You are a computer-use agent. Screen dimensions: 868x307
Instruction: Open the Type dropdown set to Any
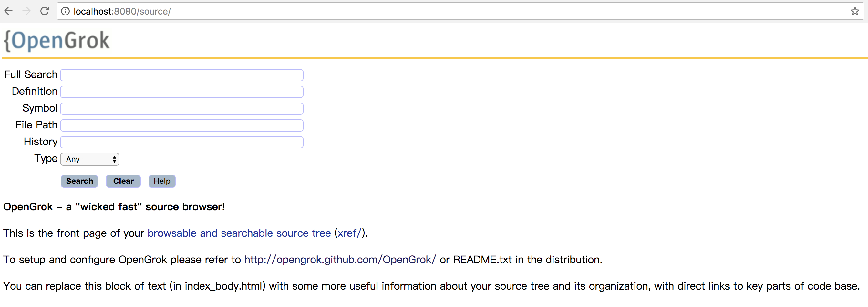coord(90,160)
